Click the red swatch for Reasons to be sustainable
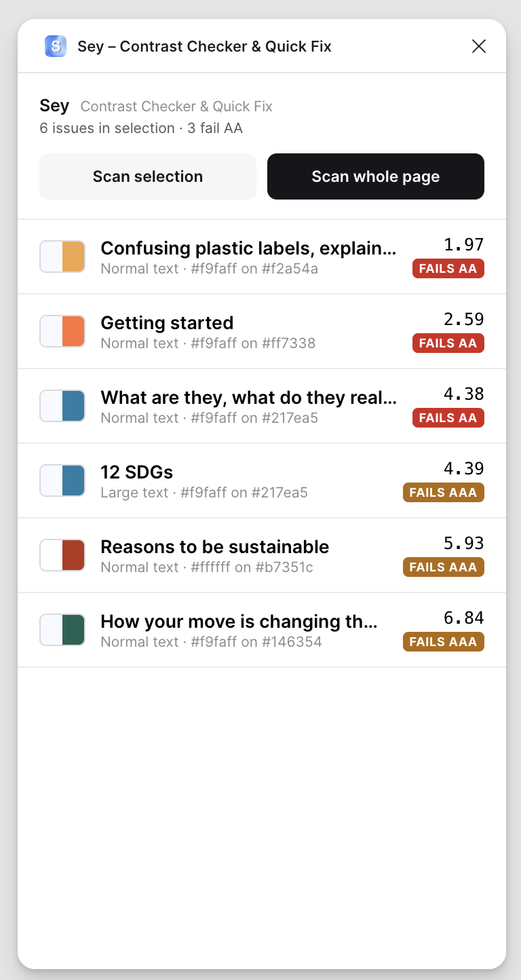This screenshot has width=521, height=980. 62,555
